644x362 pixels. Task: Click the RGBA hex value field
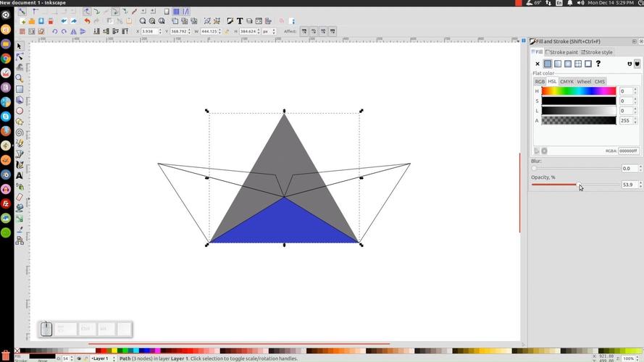629,151
